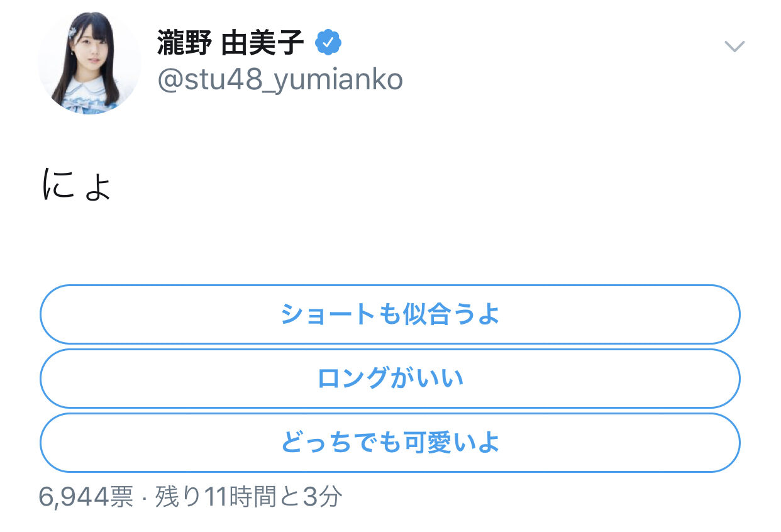Viewport: 781px width, 532px height.
Task: Click the tweet text にょ
Action: tap(76, 186)
